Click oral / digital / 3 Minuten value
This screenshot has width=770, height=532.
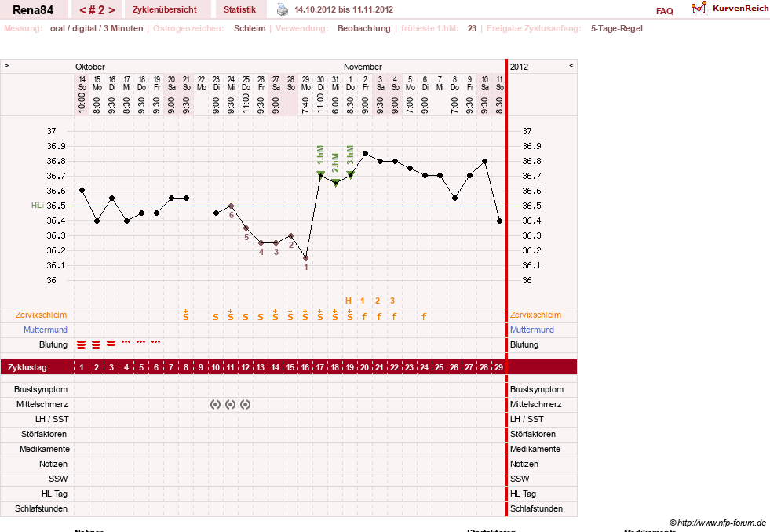(x=97, y=28)
